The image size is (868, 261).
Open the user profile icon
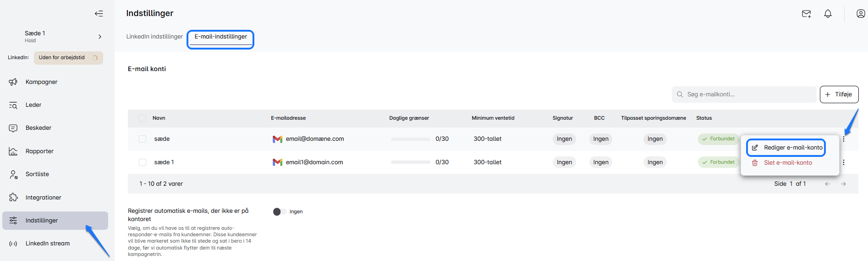pyautogui.click(x=860, y=14)
